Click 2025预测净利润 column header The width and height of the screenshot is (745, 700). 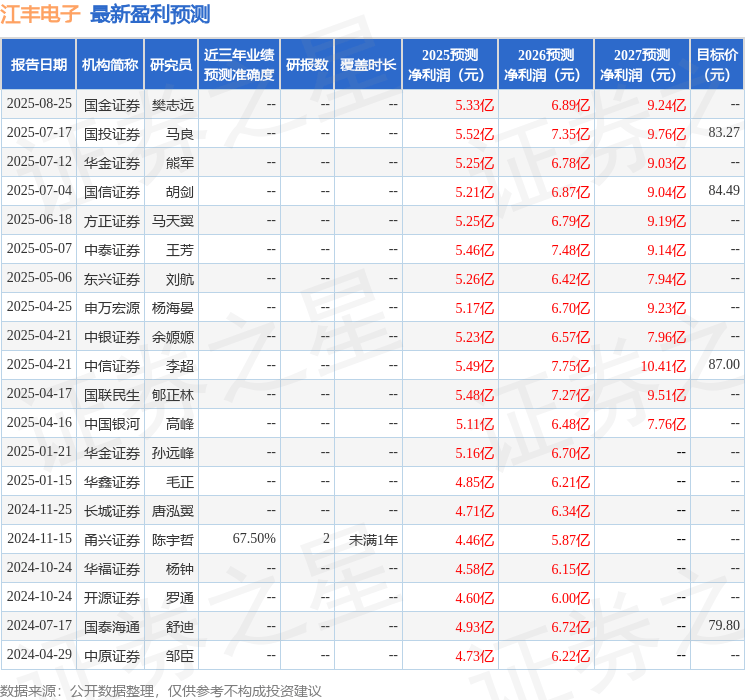tap(450, 65)
